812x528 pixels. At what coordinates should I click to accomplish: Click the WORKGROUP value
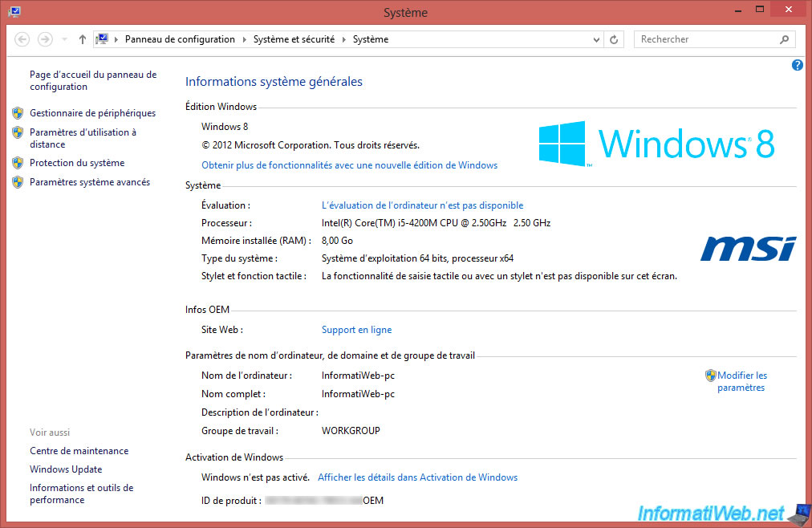pyautogui.click(x=351, y=431)
